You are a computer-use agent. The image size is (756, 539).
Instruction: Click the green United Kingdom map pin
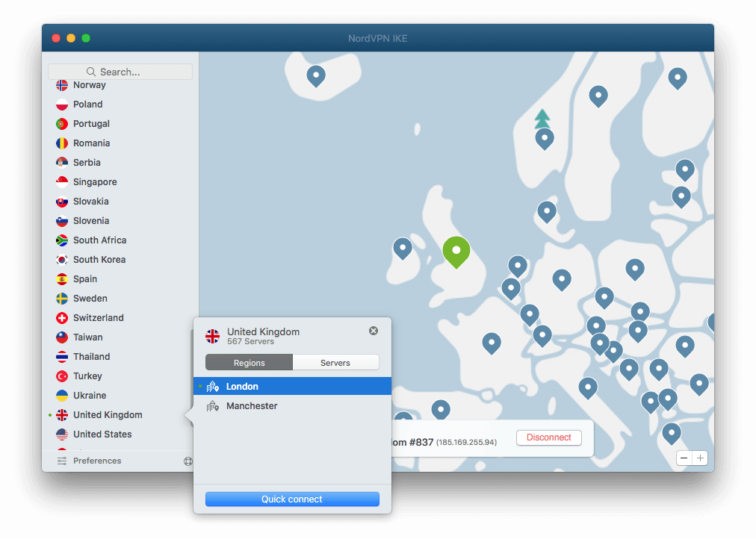(456, 252)
